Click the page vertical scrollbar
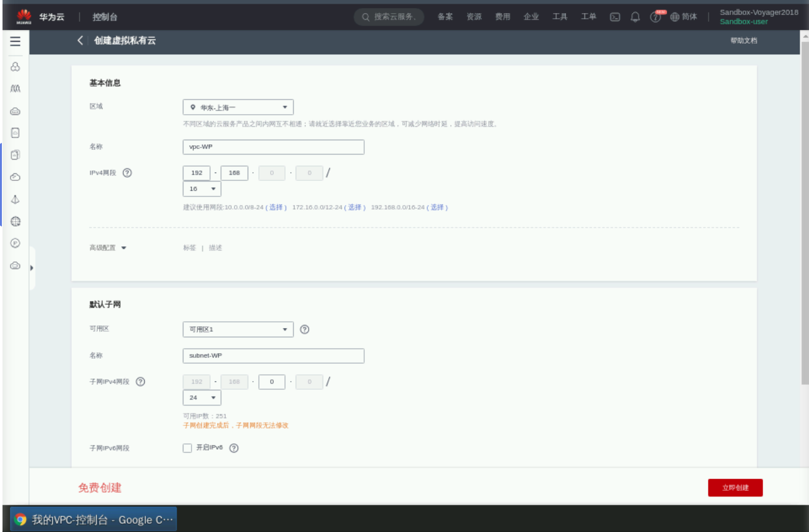This screenshot has width=809, height=532. (x=805, y=212)
